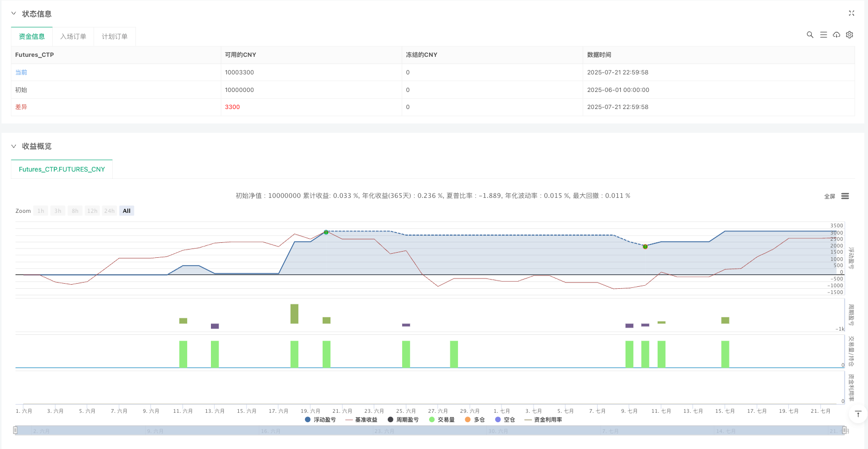Toggle the 周期盈亏 legend series
The height and width of the screenshot is (449, 868).
(403, 420)
